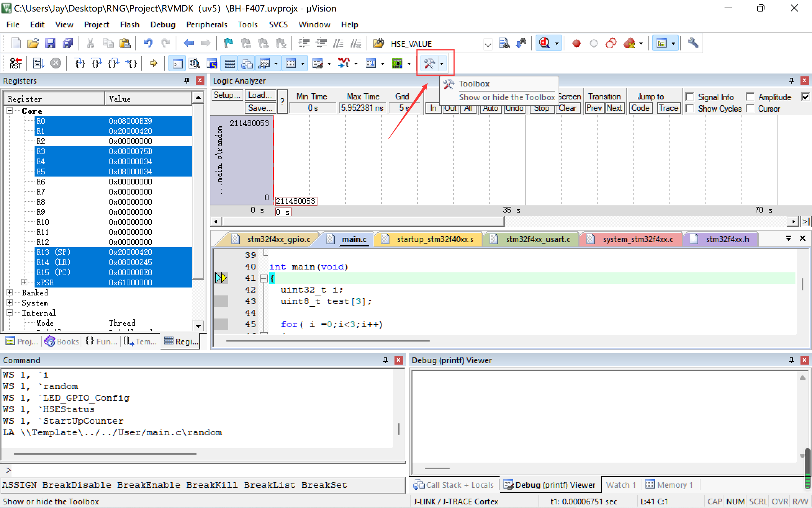Toggle the Cursor checkbox
This screenshot has height=508, width=812.
750,108
